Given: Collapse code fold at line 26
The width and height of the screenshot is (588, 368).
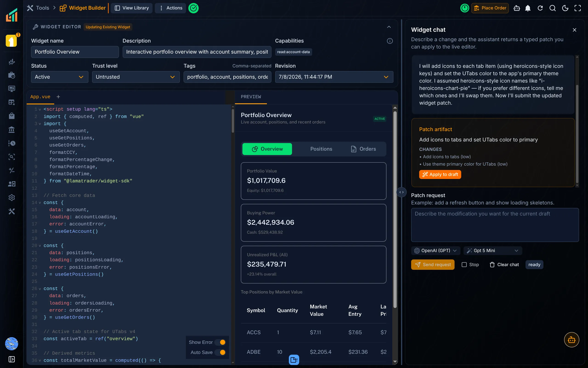Looking at the screenshot, I should click(40, 289).
